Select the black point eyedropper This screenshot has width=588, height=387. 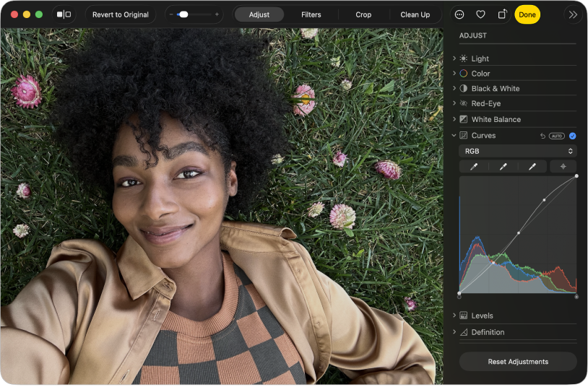(x=474, y=167)
